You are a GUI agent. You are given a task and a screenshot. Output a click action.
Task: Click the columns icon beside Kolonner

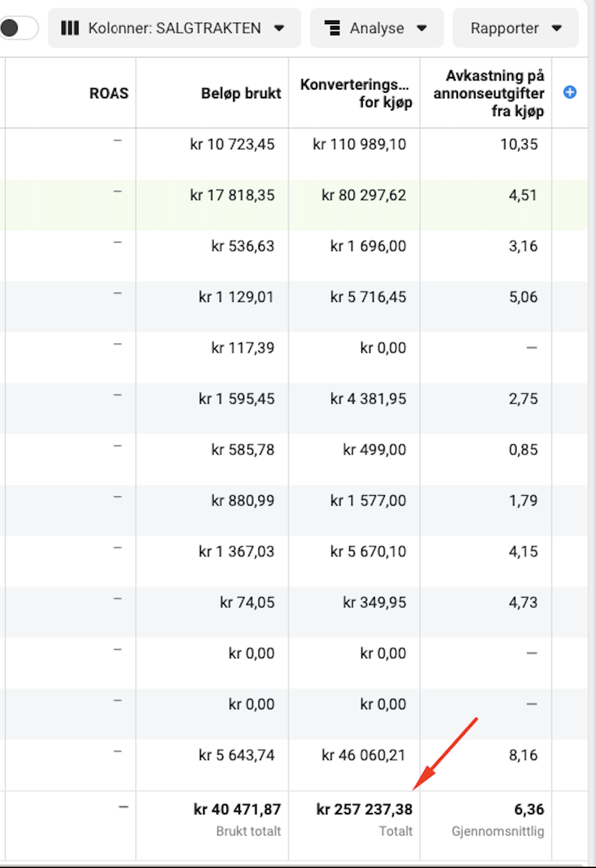tap(70, 28)
